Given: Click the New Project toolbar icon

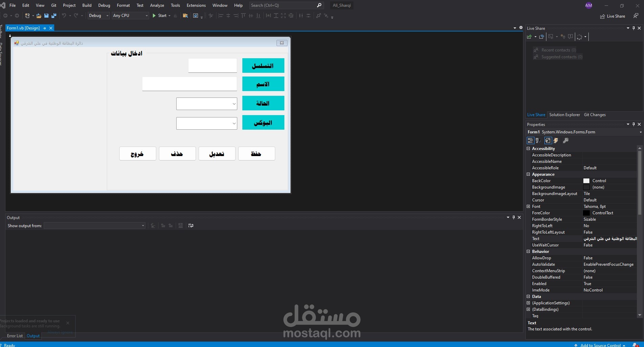Looking at the screenshot, I should tap(27, 16).
